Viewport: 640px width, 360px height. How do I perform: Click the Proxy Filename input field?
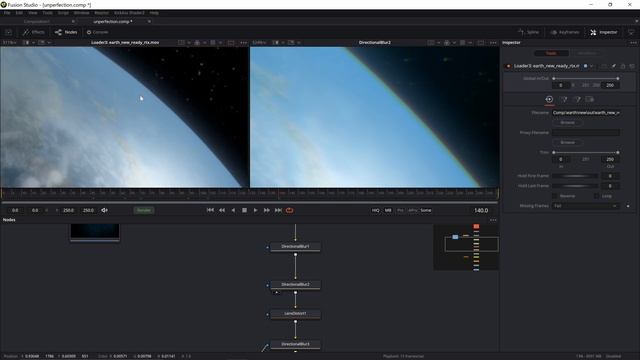[586, 133]
